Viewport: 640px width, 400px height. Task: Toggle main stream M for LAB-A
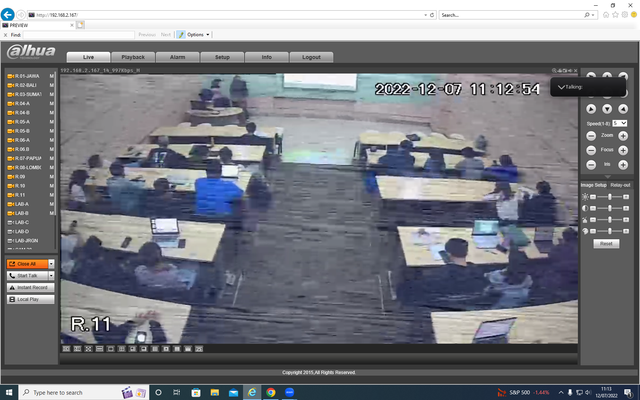click(x=51, y=204)
